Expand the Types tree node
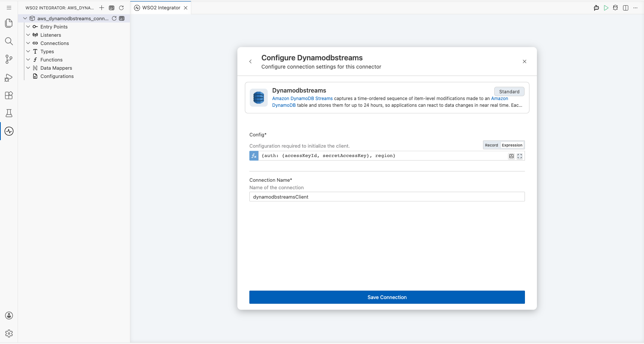 point(28,51)
